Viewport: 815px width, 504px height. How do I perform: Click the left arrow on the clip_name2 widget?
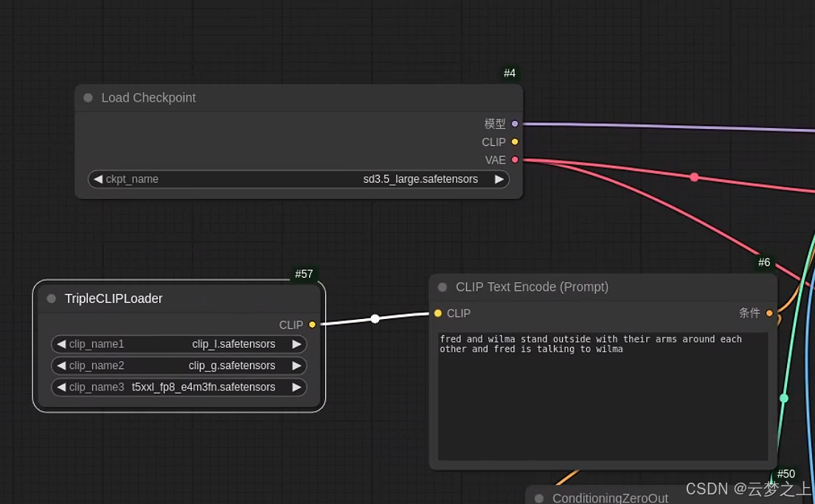click(x=62, y=365)
